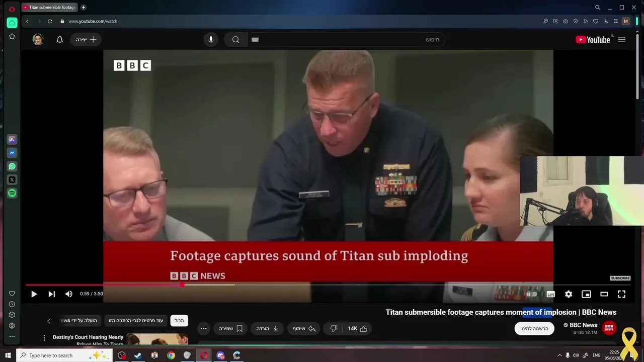Download the video via הורדה button
The image size is (644, 362).
(267, 328)
